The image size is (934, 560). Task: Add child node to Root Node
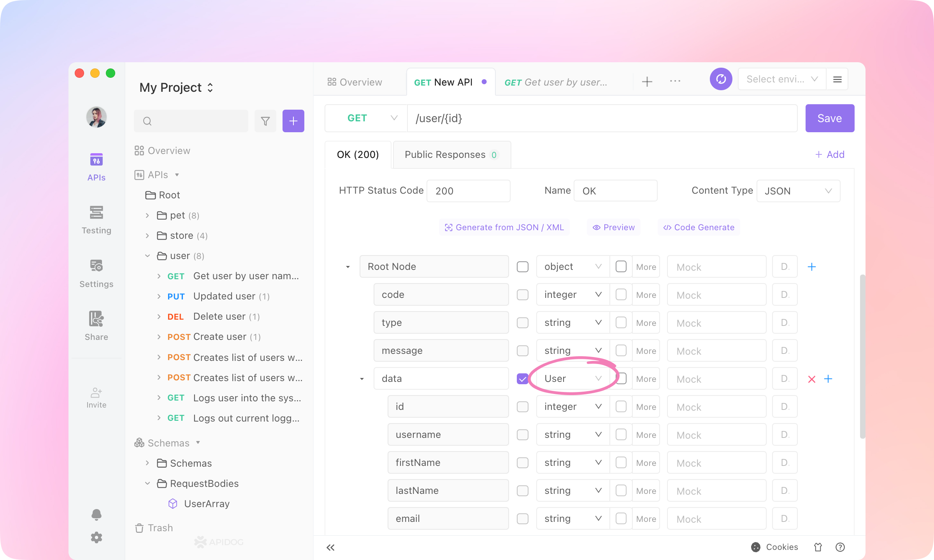(x=811, y=267)
